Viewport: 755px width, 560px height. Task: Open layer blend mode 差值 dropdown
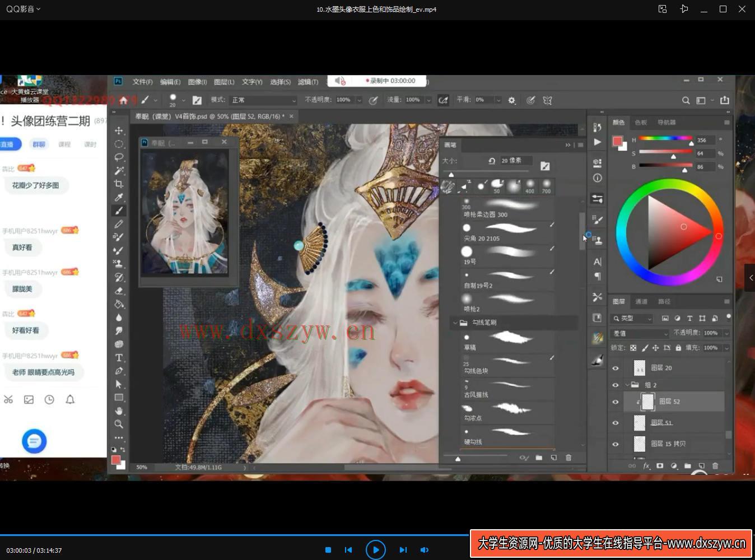(x=640, y=333)
